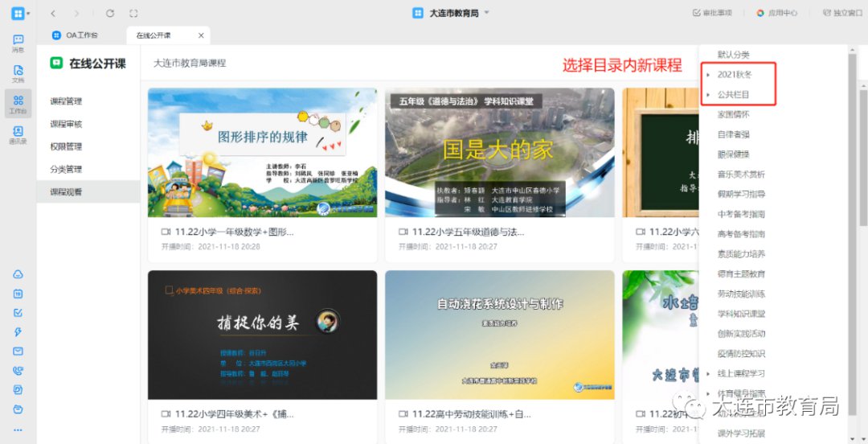Open the 文档 documents icon
Screen dimensions: 868x444
18,73
